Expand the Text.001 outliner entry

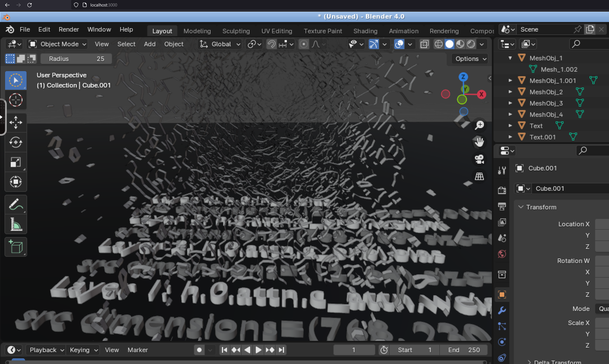point(510,137)
